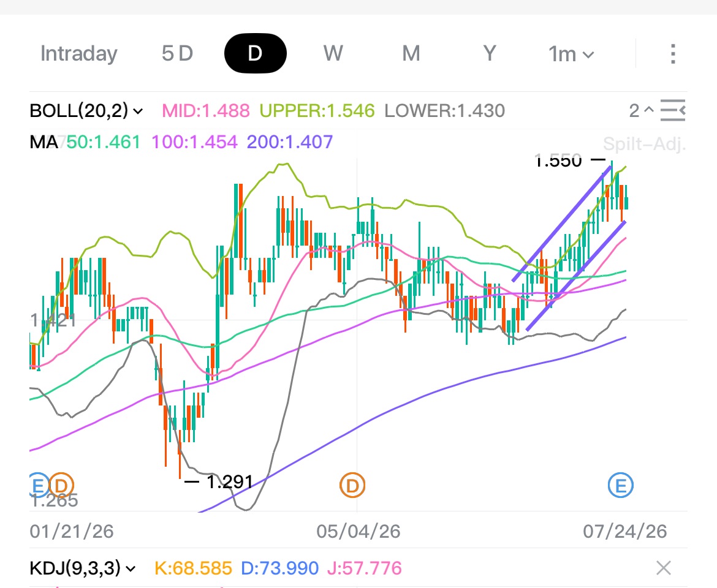Image resolution: width=717 pixels, height=588 pixels.
Task: Select the M monthly timeframe
Action: coord(411,53)
